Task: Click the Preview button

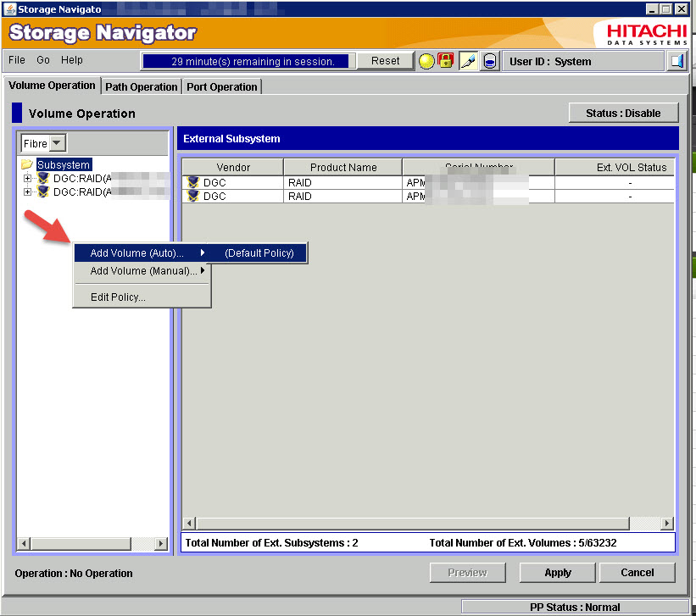Action: coord(467,573)
